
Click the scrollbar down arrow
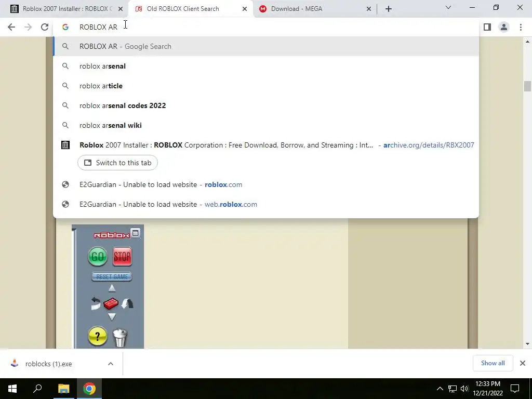pyautogui.click(x=527, y=344)
